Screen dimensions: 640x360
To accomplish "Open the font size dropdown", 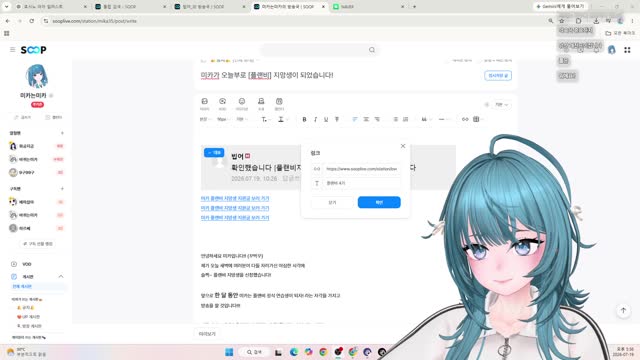I will click(x=223, y=119).
